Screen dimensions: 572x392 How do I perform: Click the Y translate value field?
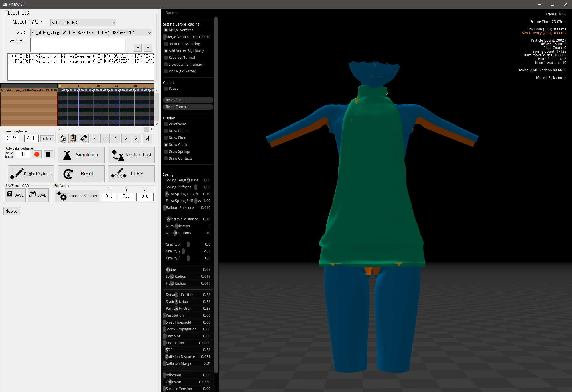point(126,197)
